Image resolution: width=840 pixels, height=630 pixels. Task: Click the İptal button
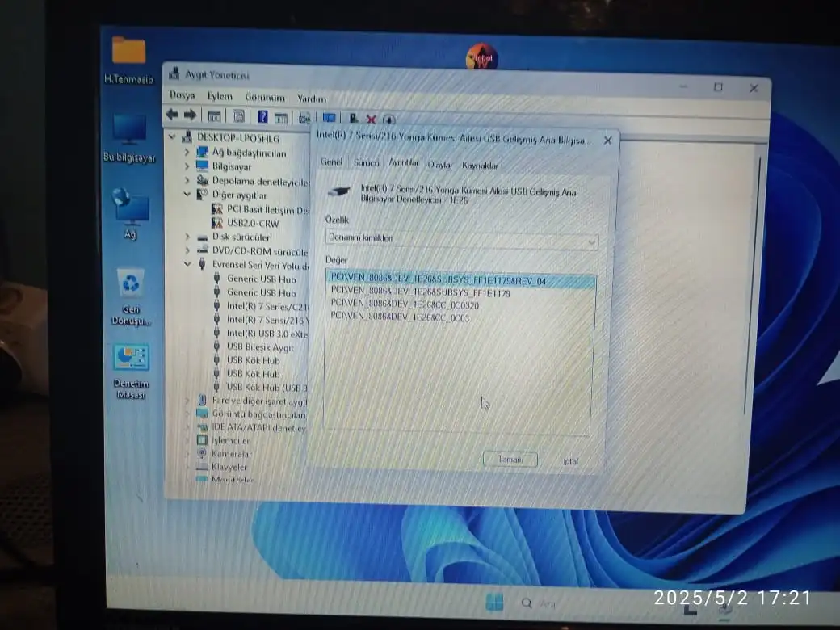[570, 461]
